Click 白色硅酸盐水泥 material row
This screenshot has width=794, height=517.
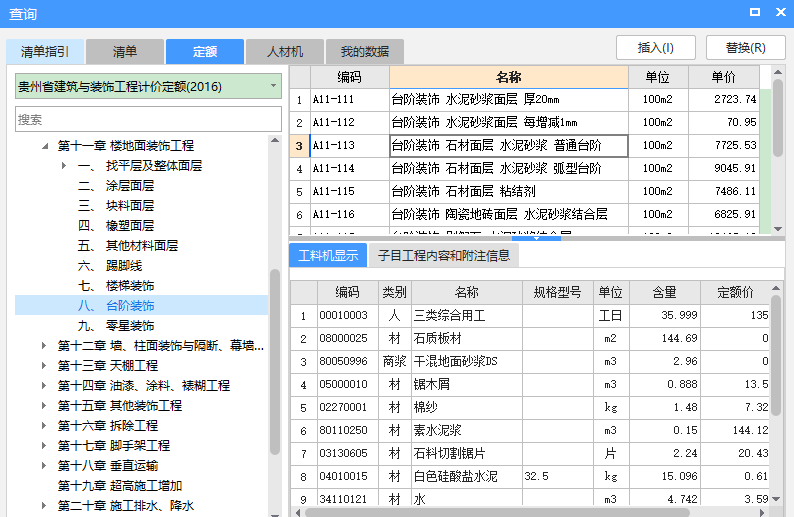point(531,476)
